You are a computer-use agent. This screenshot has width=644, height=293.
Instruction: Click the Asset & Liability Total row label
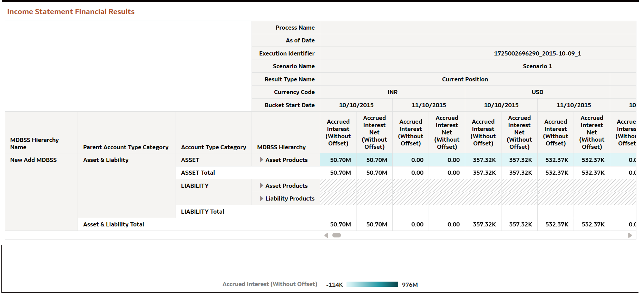click(x=114, y=224)
